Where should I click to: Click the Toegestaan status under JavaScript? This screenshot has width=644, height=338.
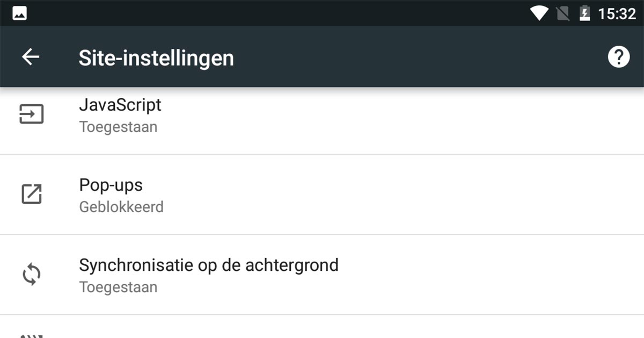pyautogui.click(x=119, y=127)
